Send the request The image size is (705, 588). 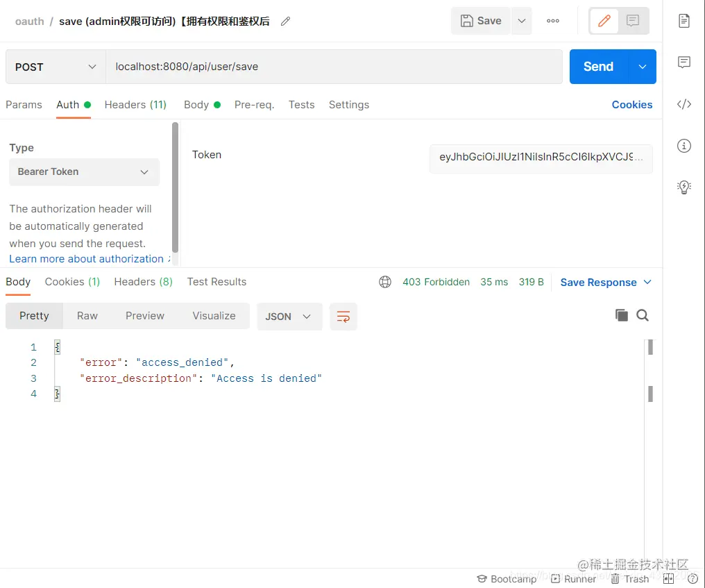(x=598, y=67)
